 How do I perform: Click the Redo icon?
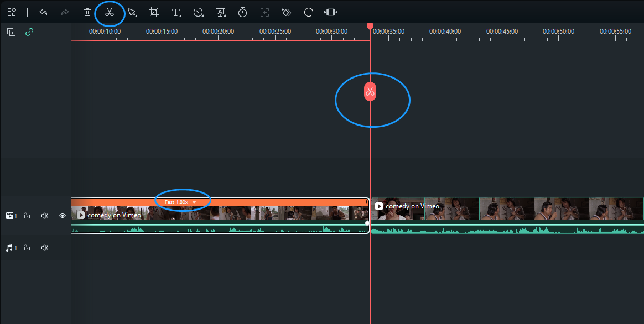pos(65,12)
